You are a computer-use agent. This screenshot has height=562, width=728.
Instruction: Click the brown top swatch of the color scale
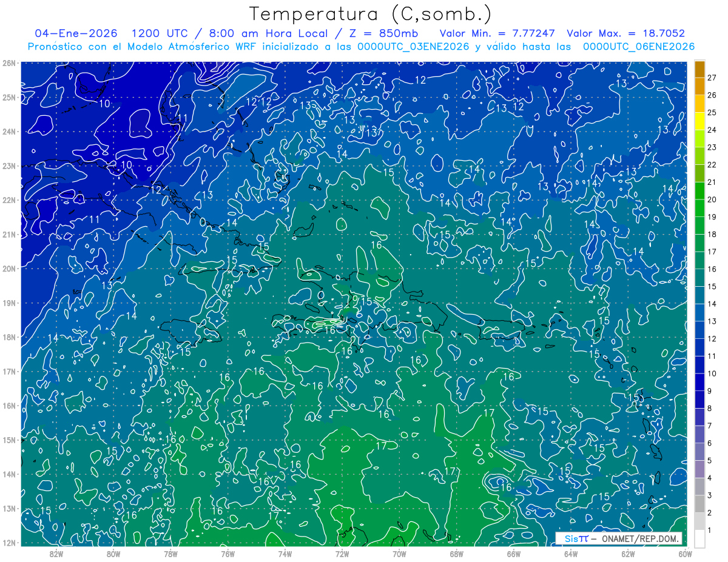click(699, 69)
